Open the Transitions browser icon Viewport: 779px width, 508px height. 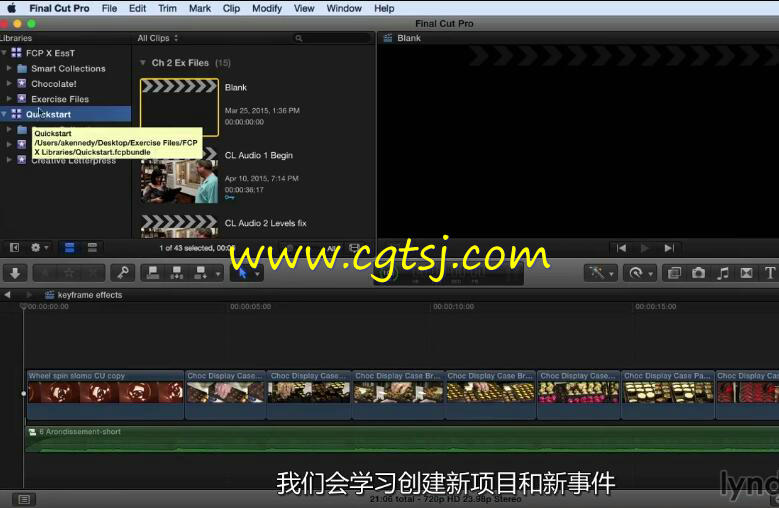pyautogui.click(x=746, y=273)
